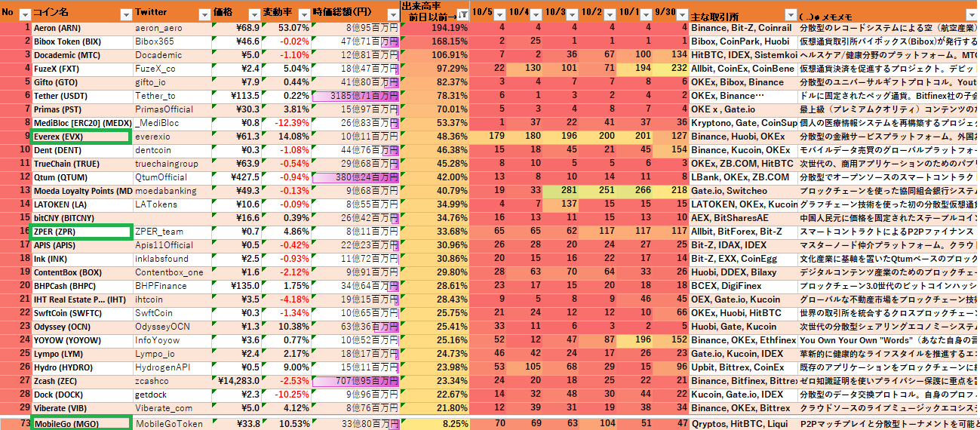This screenshot has width=980, height=430.
Task: Expand the 変動率 filter dropdown
Action: pyautogui.click(x=303, y=14)
